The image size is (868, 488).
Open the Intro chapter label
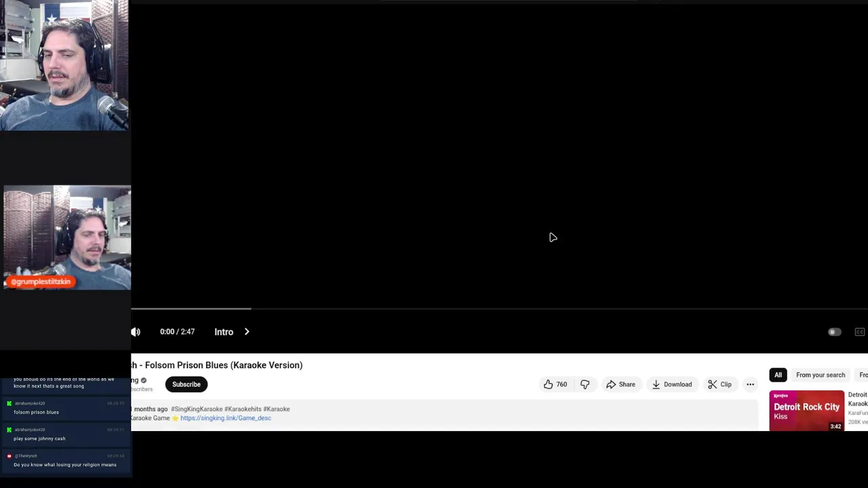coord(224,331)
